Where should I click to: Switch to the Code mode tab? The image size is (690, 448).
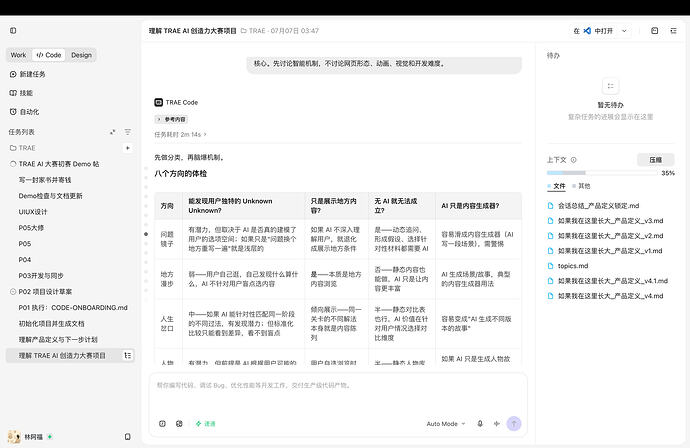click(49, 55)
